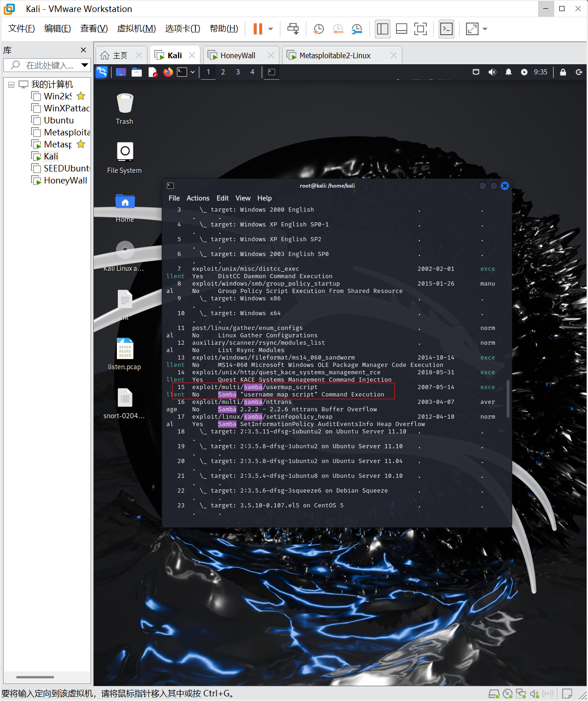Close the Kali tab
588x701 pixels.
(x=192, y=55)
